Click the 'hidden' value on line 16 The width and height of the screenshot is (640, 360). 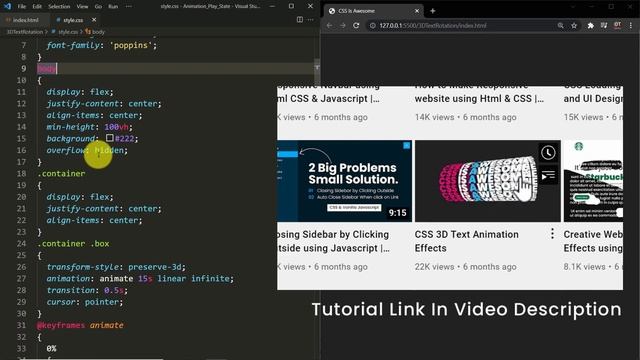click(x=109, y=150)
